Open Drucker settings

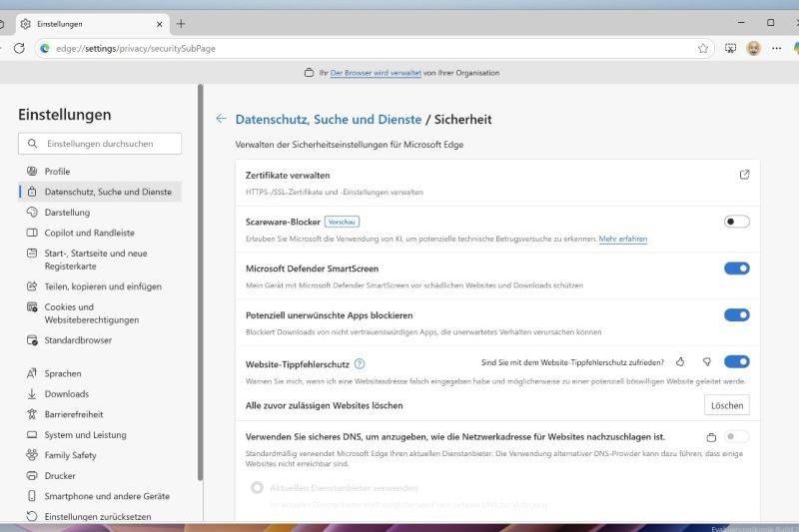[x=100, y=475]
